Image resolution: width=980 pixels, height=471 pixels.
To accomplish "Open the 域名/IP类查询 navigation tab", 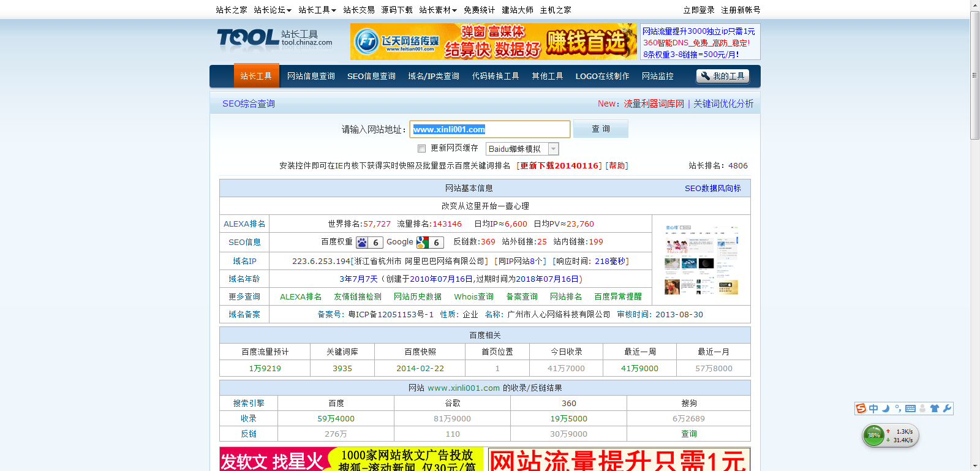I will (434, 76).
